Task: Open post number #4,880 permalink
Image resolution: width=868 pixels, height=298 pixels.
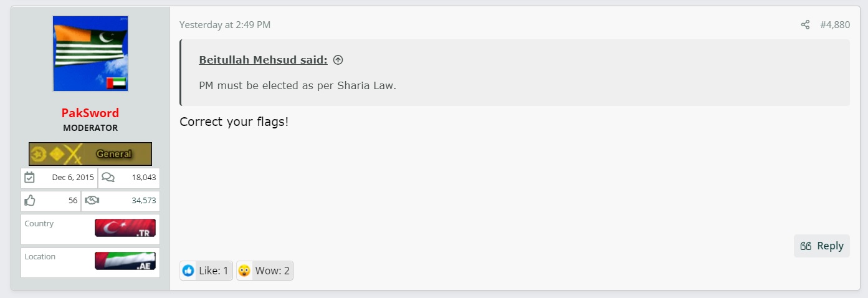Action: pyautogui.click(x=834, y=25)
